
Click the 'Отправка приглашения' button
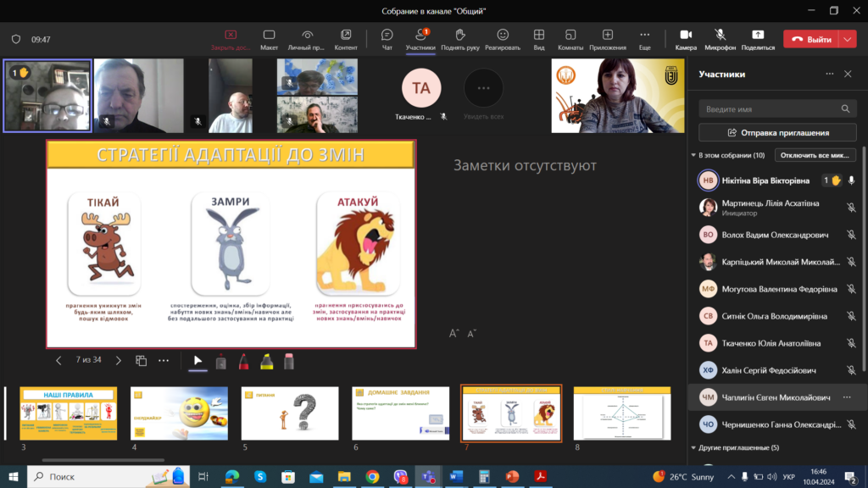777,133
